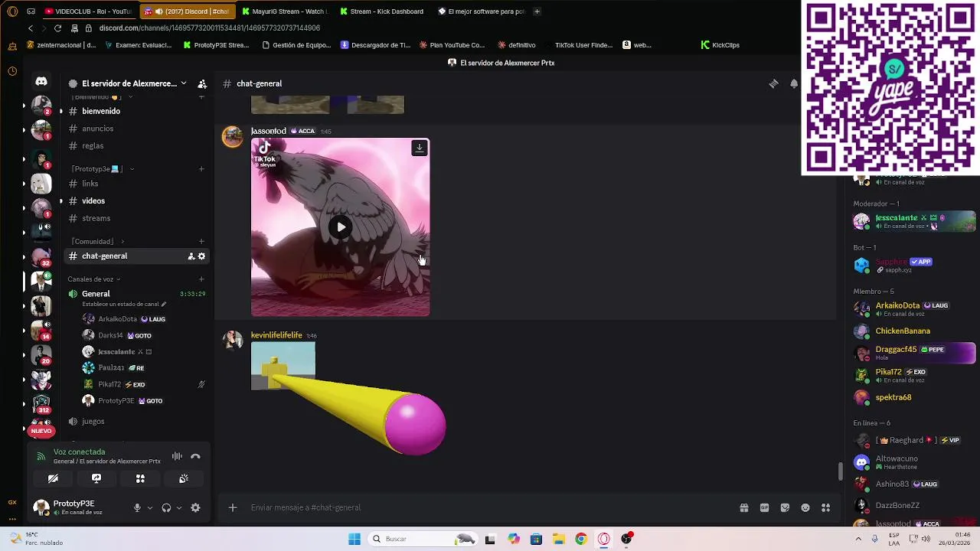Play the TikTok rooster video
This screenshot has width=980, height=551.
pyautogui.click(x=341, y=227)
